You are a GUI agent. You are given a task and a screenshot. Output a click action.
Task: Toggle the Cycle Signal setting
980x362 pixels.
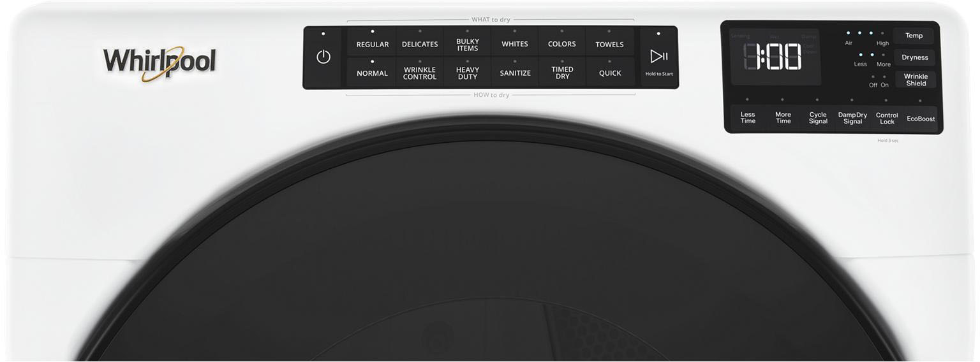818,118
